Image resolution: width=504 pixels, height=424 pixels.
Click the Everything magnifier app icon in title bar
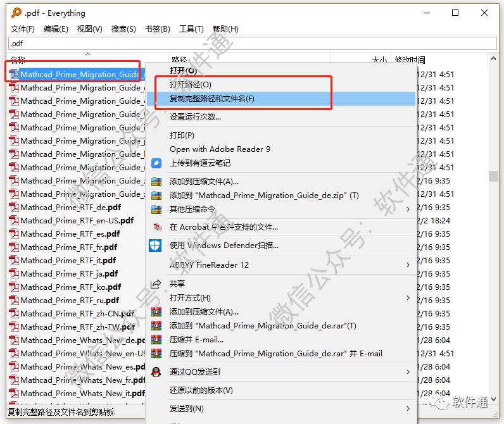16,13
